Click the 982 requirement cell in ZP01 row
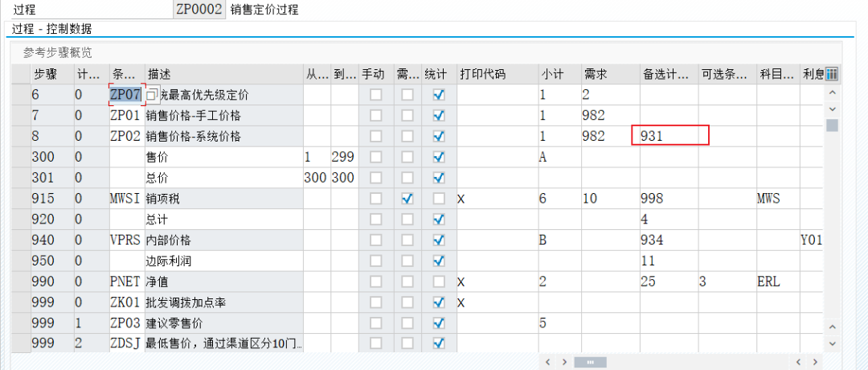Image resolution: width=868 pixels, height=370 pixels. pyautogui.click(x=609, y=116)
